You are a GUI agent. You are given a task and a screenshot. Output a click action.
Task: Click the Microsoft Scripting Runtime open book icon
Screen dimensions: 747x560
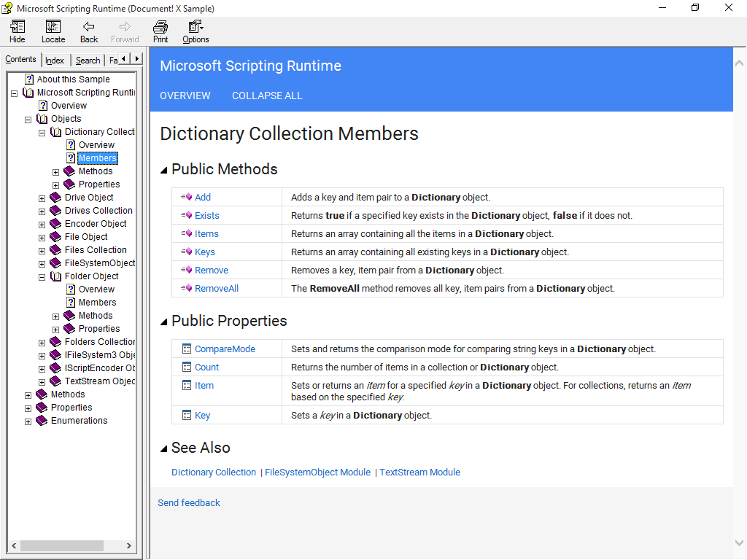pyautogui.click(x=28, y=93)
